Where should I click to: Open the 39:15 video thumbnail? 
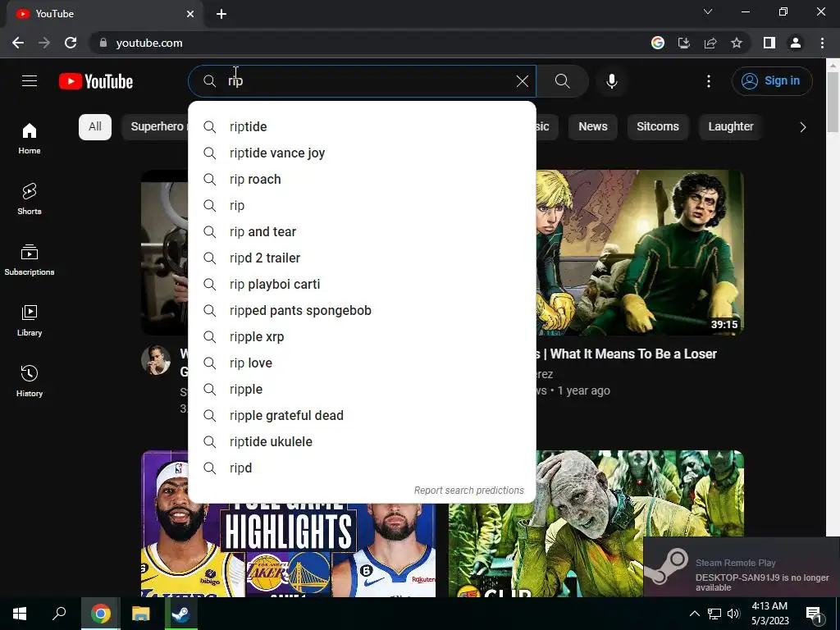point(640,253)
